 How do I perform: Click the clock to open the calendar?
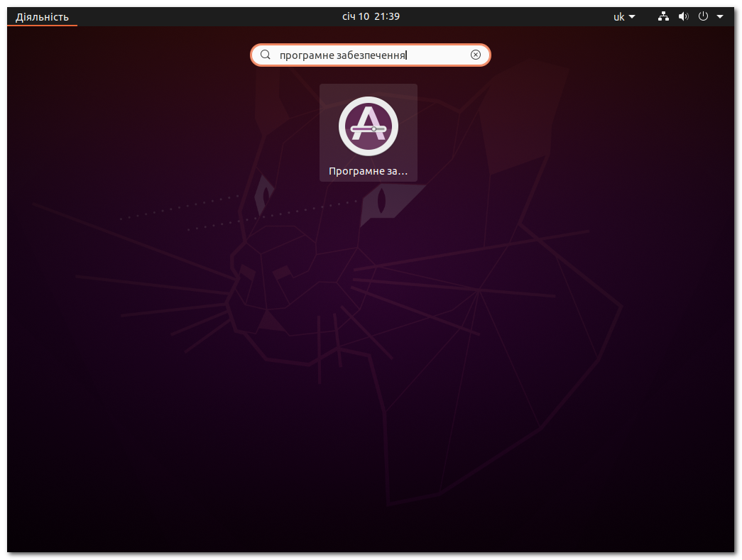(370, 16)
